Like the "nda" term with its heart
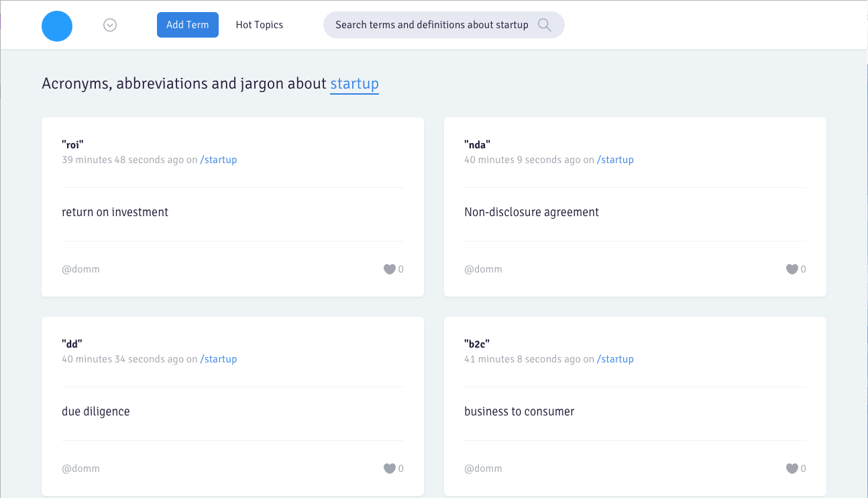 point(792,269)
